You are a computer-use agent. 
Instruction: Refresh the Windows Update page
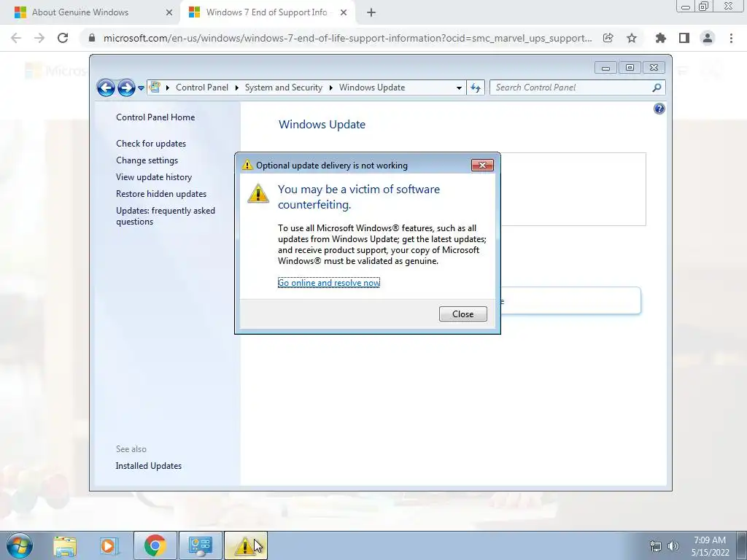(x=476, y=87)
